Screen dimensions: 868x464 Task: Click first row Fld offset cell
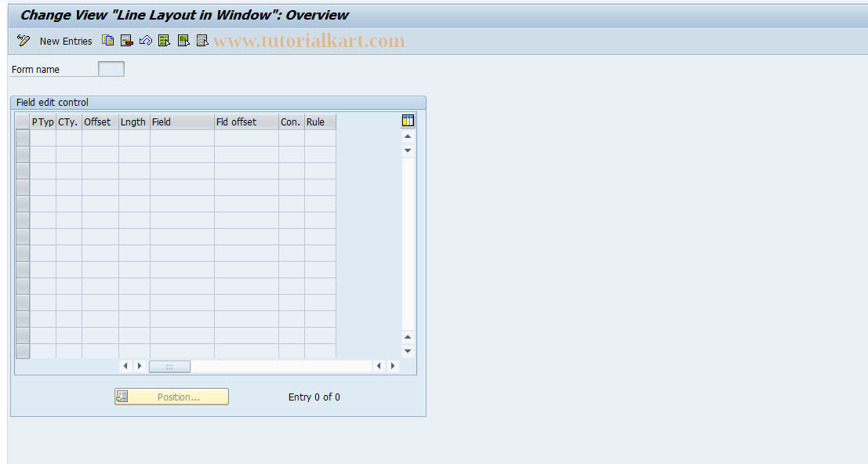point(246,138)
